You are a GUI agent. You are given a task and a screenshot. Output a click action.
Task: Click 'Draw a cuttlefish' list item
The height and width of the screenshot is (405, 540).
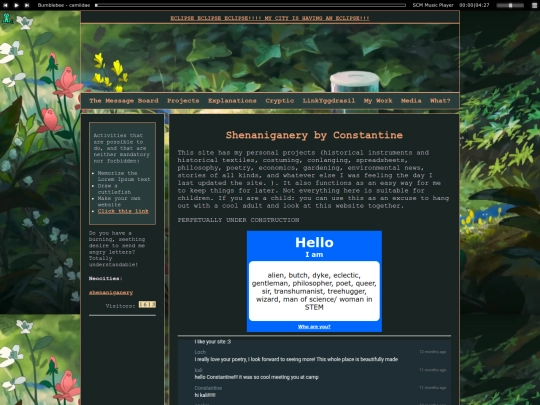click(114, 189)
